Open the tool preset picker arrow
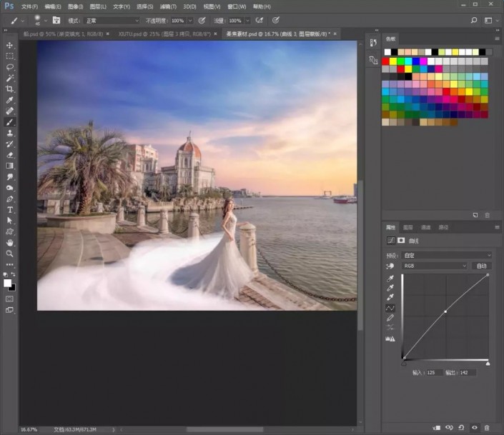The width and height of the screenshot is (504, 435). click(x=22, y=21)
